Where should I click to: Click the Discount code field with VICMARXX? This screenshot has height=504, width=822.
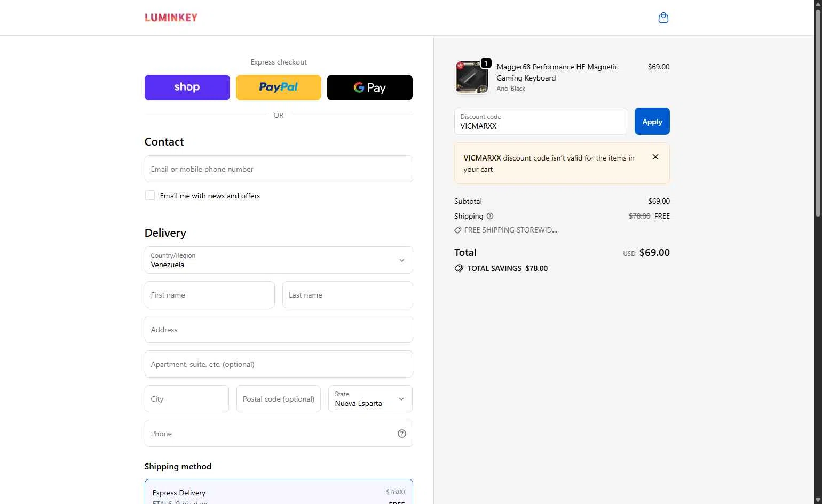click(540, 122)
